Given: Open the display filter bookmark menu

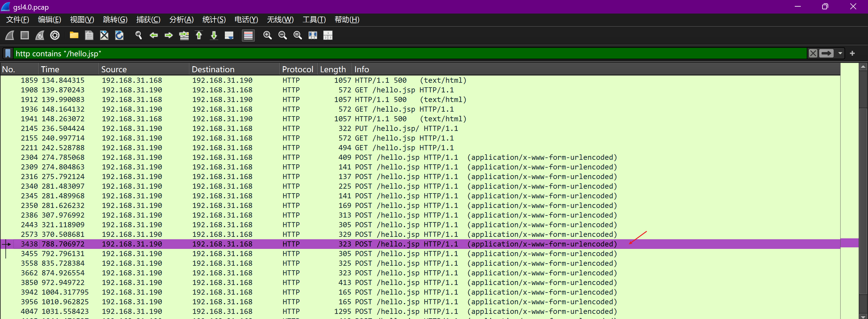Looking at the screenshot, I should [x=8, y=54].
